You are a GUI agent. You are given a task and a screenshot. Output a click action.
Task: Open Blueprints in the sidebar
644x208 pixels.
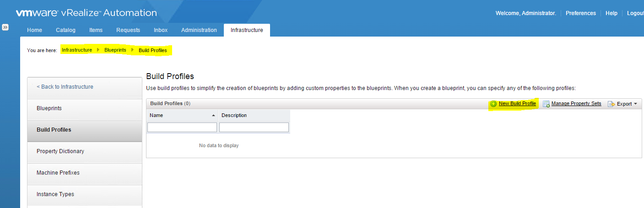pos(85,109)
